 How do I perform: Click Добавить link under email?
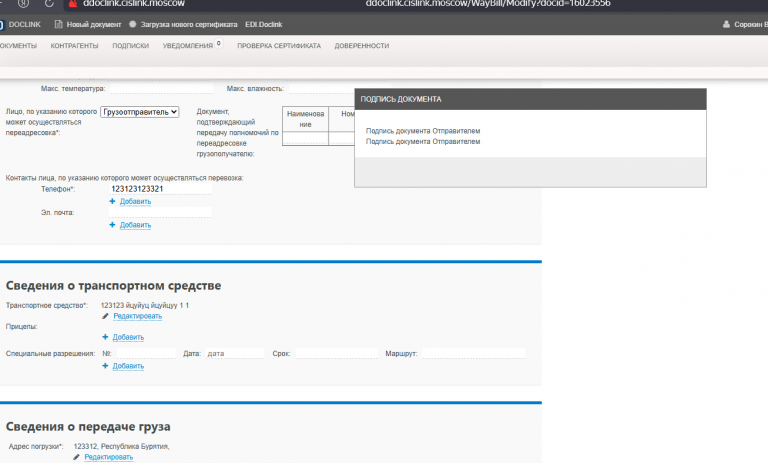(x=135, y=225)
